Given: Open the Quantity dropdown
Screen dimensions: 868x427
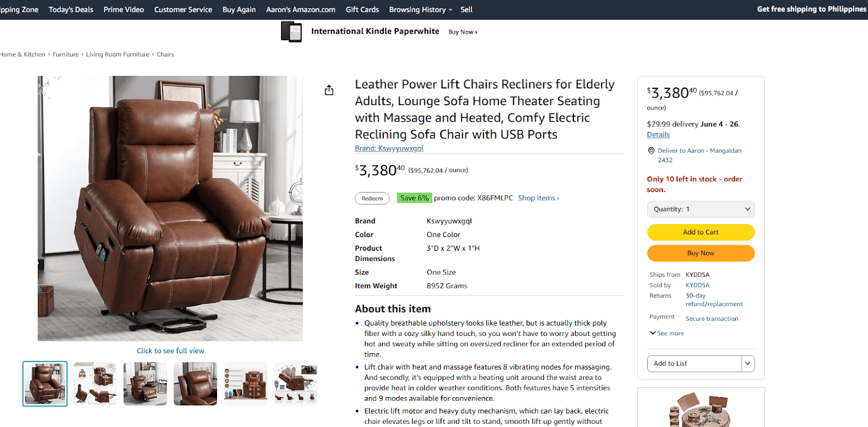Looking at the screenshot, I should [x=700, y=209].
